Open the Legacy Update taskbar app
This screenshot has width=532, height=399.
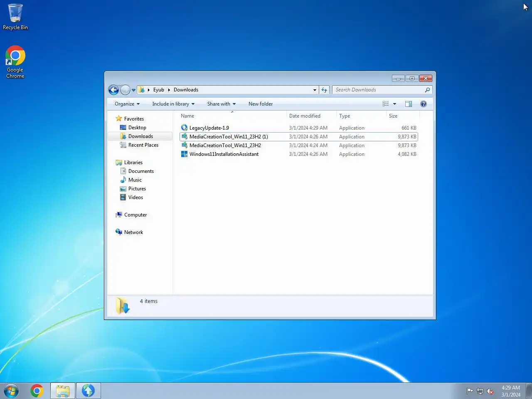(88, 391)
